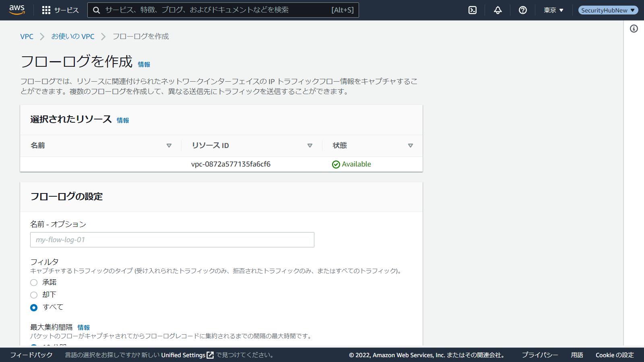Go to VPC breadcrumb link
The width and height of the screenshot is (644, 362).
(27, 37)
